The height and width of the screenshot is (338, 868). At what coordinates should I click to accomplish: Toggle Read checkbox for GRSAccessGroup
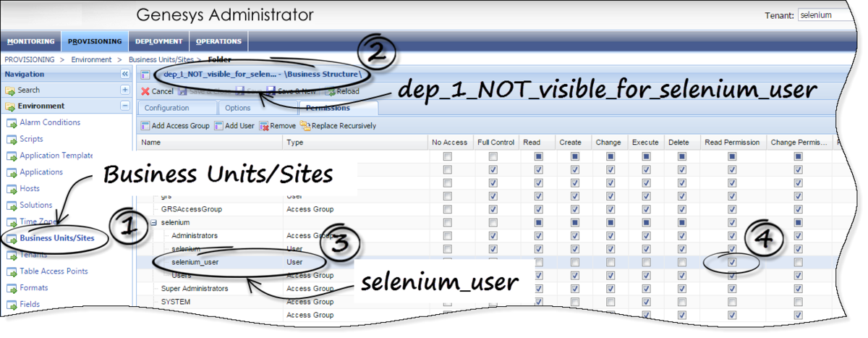[x=538, y=209]
